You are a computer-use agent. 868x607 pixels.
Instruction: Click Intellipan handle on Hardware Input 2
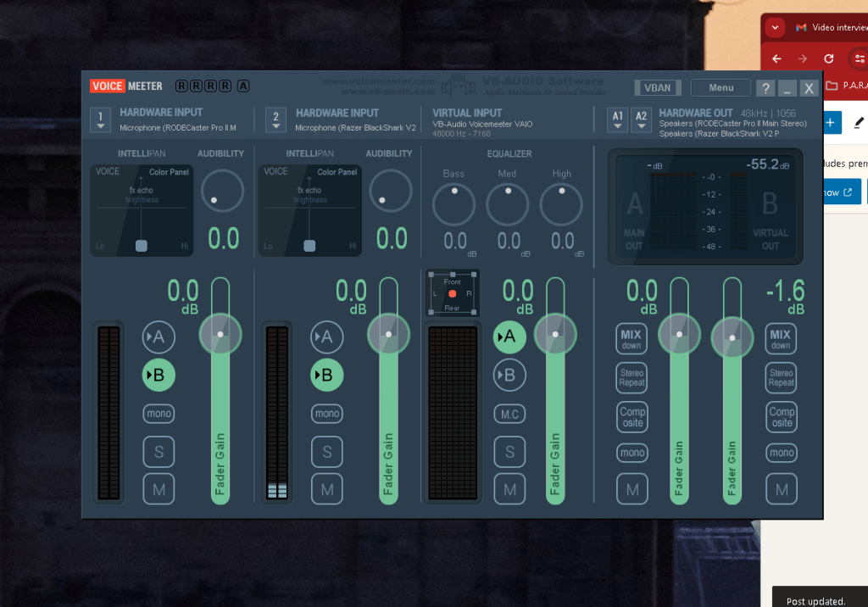tap(310, 245)
